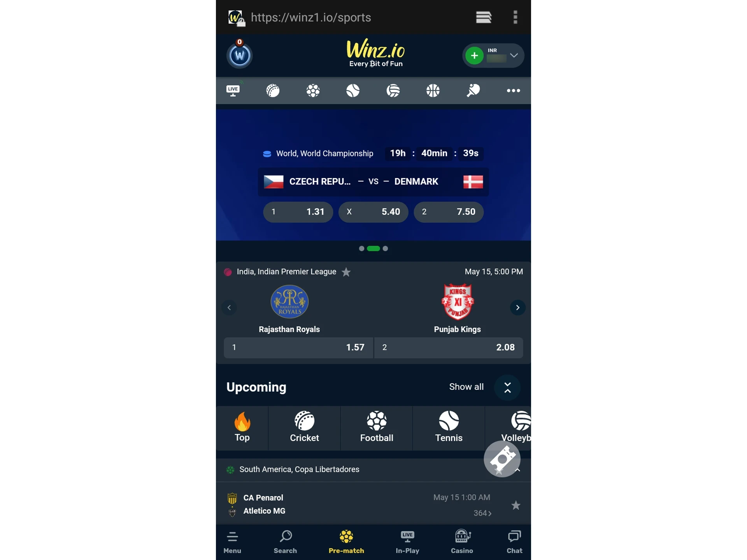Scroll right on IPL match carousel
Screen dimensions: 747x560
(x=517, y=307)
